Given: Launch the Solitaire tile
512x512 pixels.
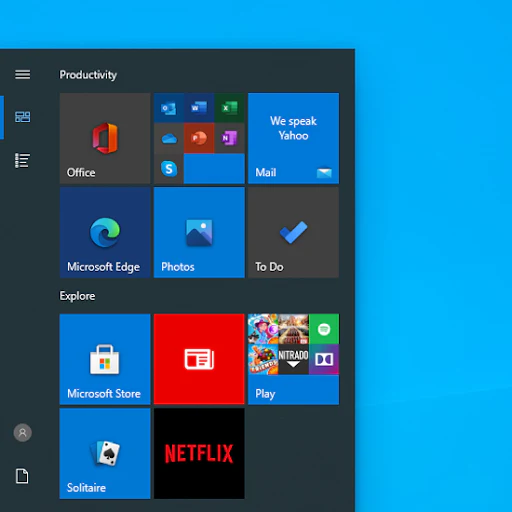Looking at the screenshot, I should click(x=105, y=454).
